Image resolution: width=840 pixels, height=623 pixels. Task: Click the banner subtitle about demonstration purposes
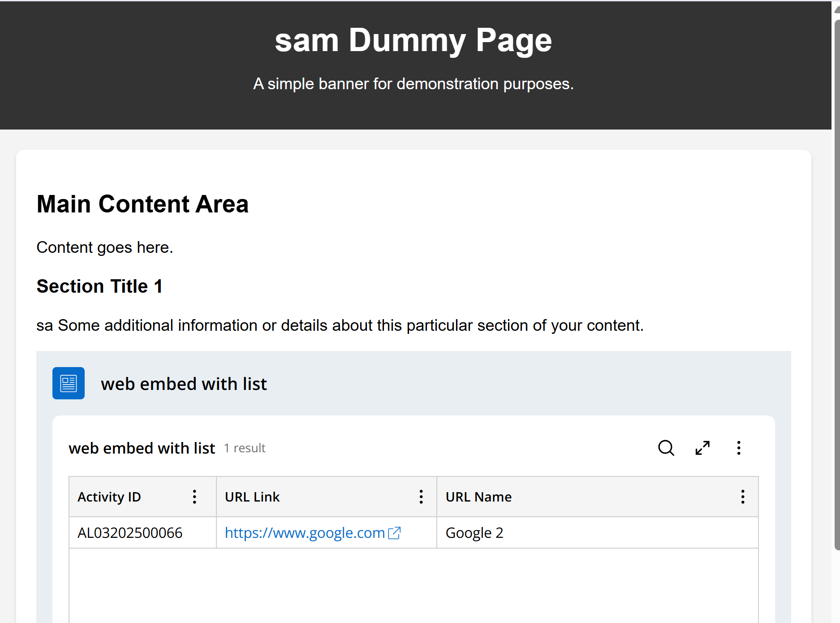pos(414,84)
